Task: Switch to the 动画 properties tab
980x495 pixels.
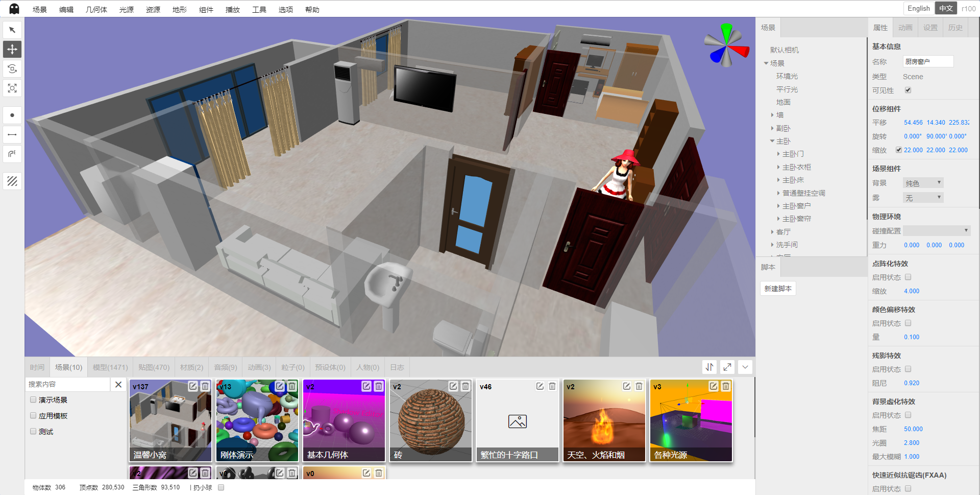Action: click(905, 28)
